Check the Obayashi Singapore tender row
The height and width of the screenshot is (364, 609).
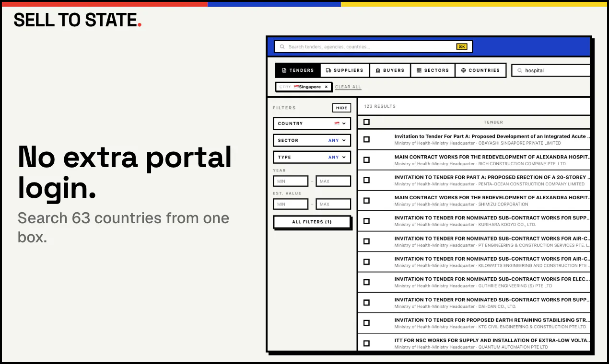tap(366, 139)
